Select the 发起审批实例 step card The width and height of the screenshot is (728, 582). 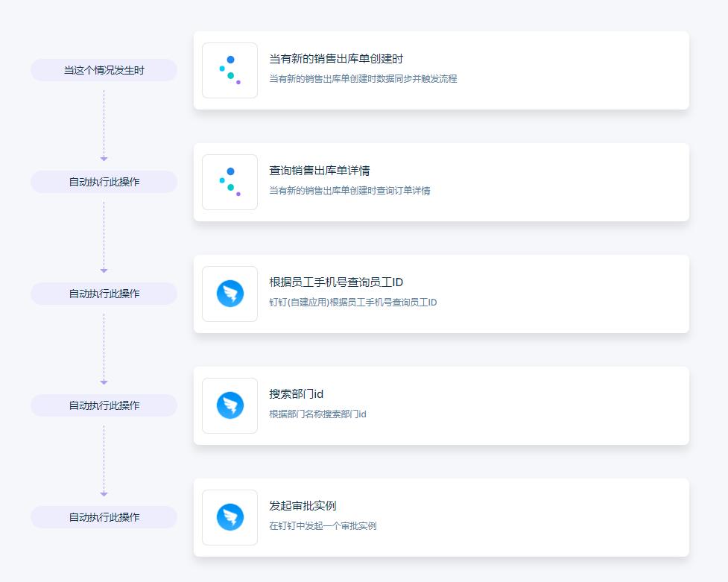tap(441, 517)
